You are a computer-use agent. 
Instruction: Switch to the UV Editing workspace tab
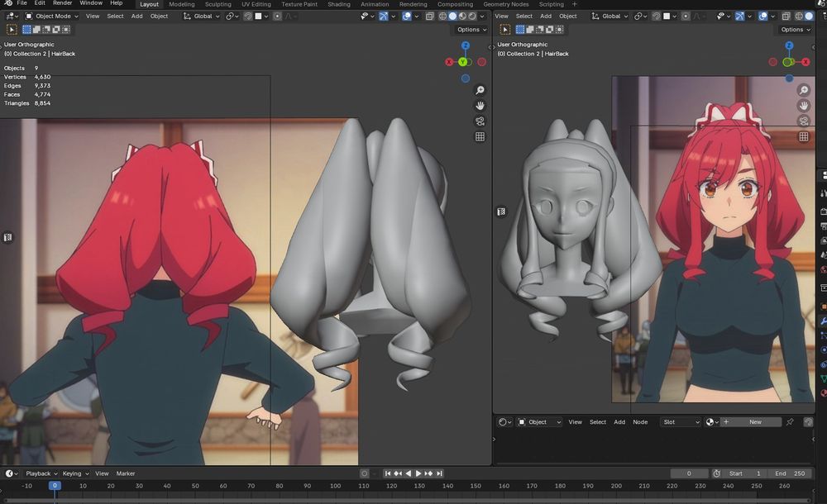[256, 4]
